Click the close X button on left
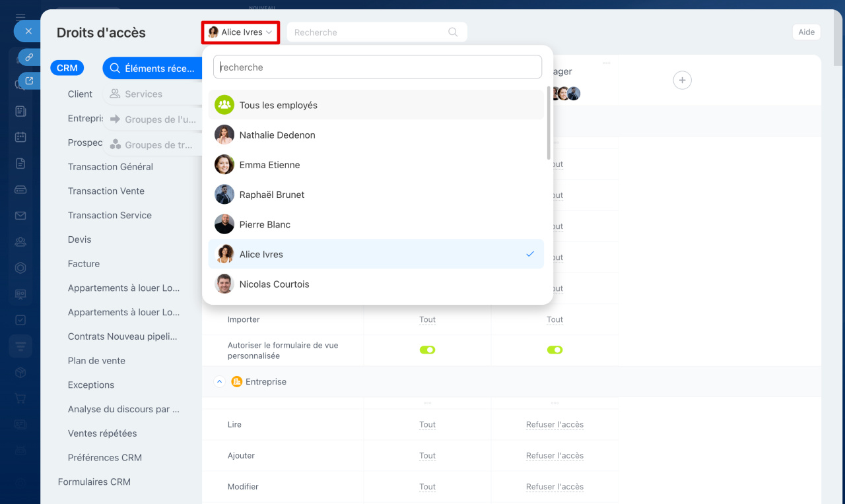 (x=28, y=31)
